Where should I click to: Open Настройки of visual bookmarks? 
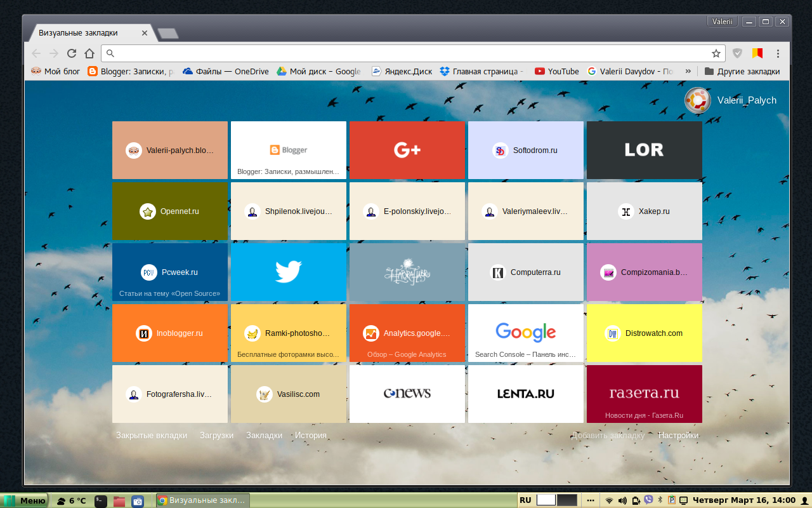tap(678, 436)
